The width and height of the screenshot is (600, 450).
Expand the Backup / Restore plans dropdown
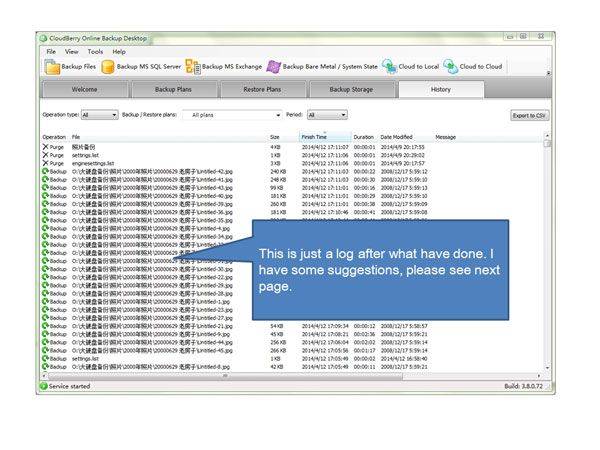click(232, 115)
